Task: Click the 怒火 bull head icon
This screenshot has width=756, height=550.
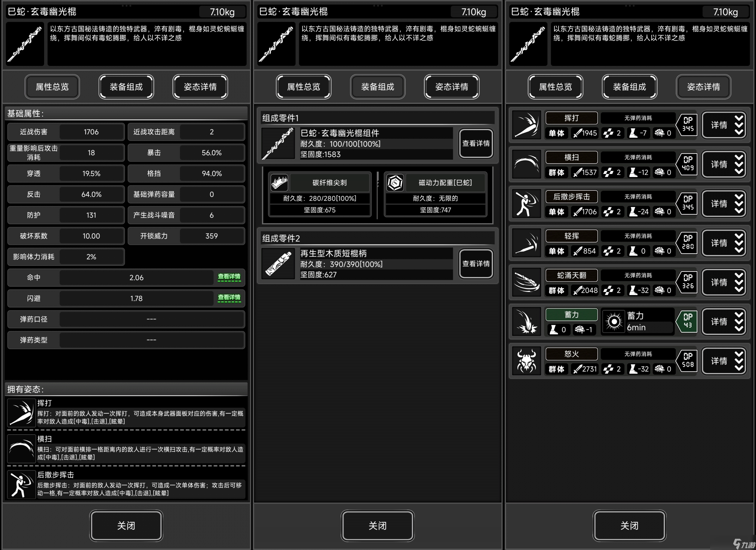Action: click(526, 361)
